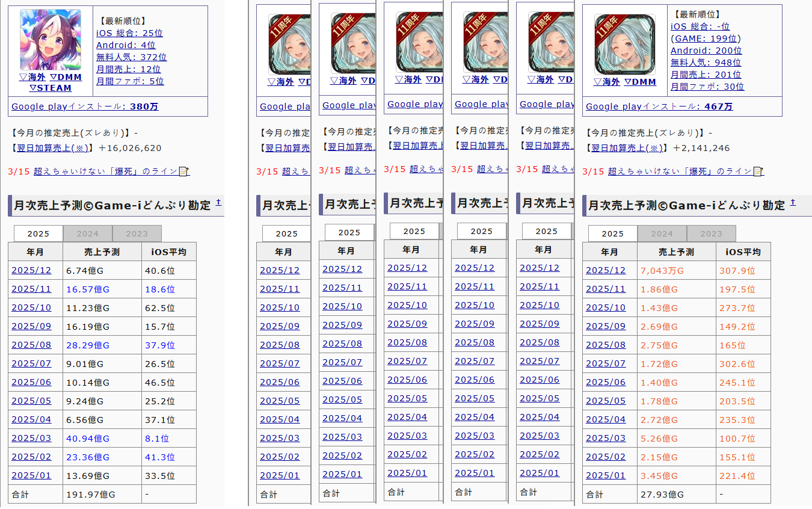Open the 2025/12 link in the 7,043万G row

click(606, 271)
